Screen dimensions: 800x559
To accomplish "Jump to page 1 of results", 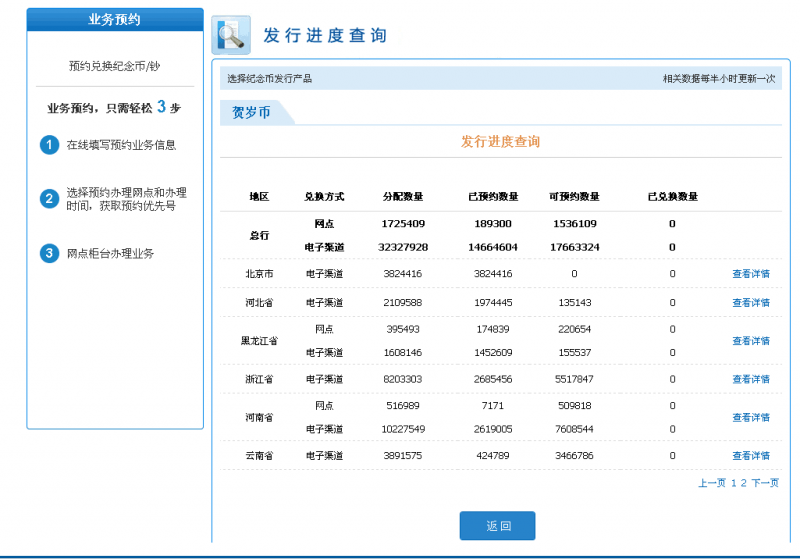I will (x=733, y=483).
